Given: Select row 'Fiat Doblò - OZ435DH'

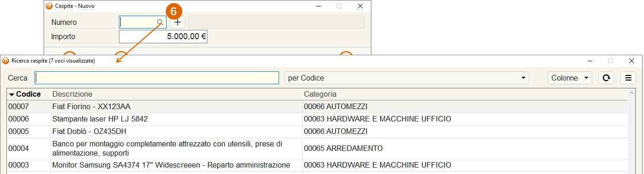Looking at the screenshot, I should tap(317, 131).
